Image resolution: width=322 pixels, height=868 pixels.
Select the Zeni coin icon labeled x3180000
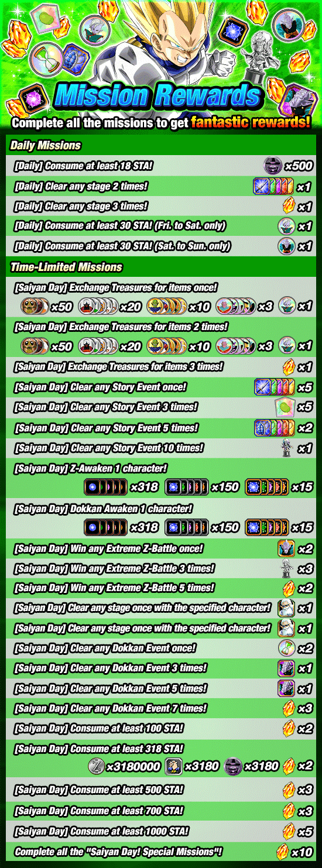click(97, 766)
